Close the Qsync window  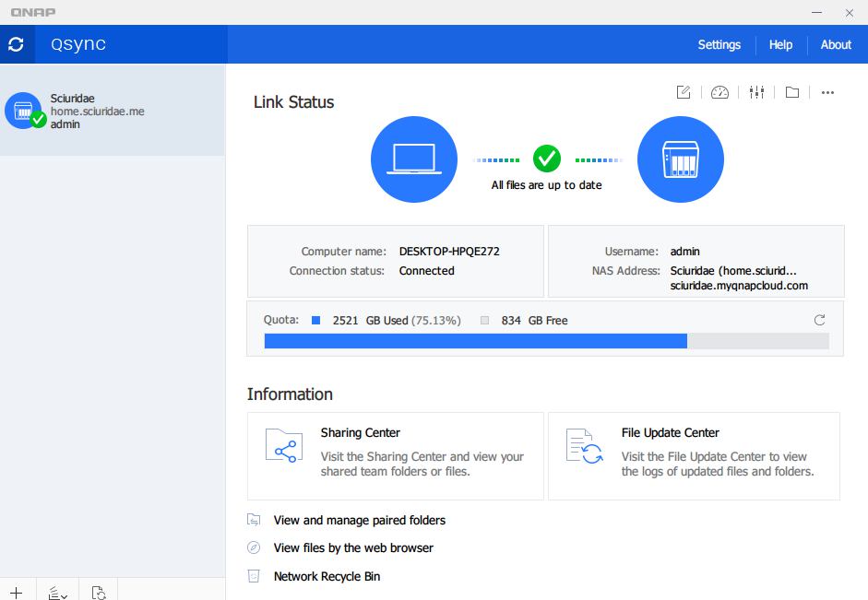850,12
